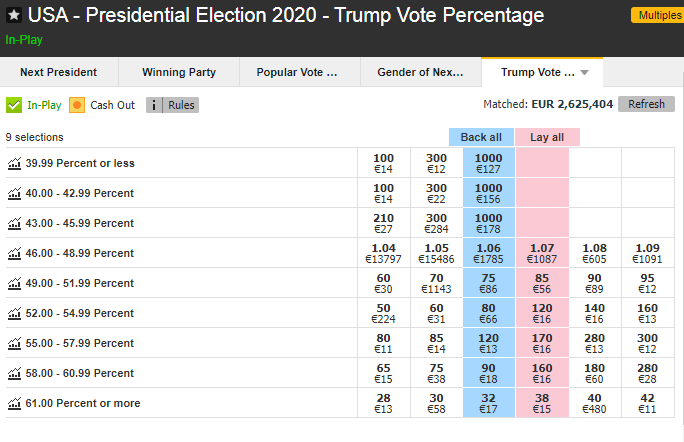
Task: Toggle the In-Play checkbox
Action: 14,105
